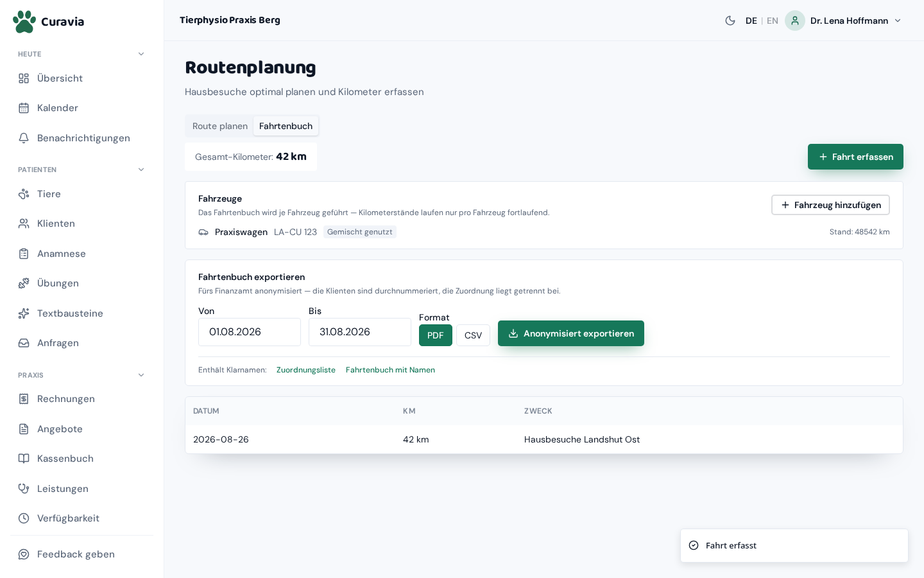Open Kassenbuch book icon

click(x=24, y=459)
